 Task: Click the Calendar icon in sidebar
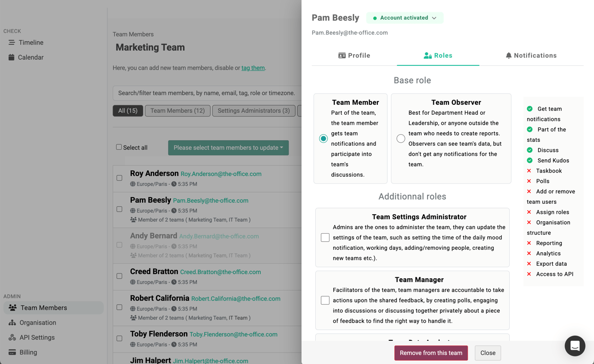11,57
